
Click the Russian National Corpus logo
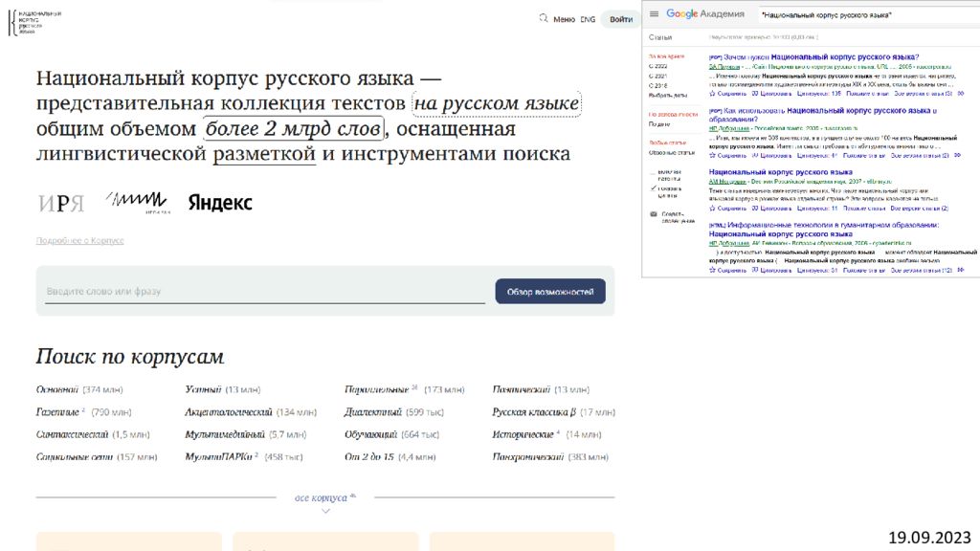(35, 23)
